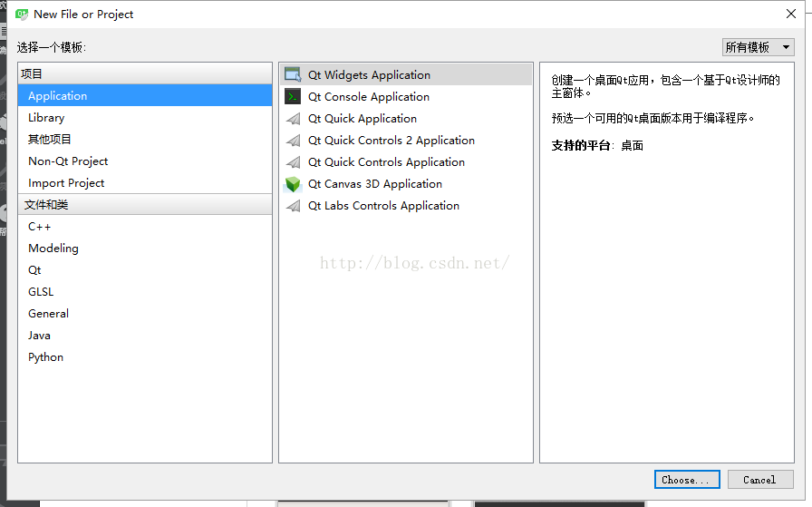Screen dimensions: 812x507
Task: Click the green Qt Canvas 3D cube icon
Action: coord(293,184)
